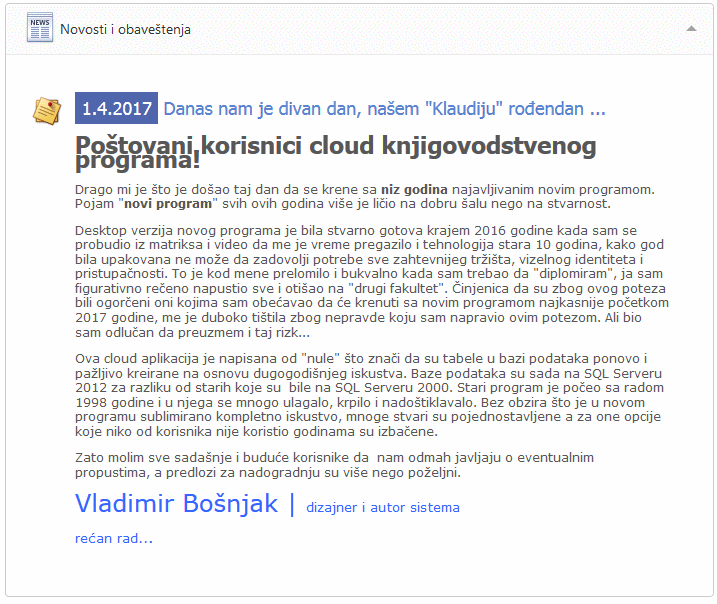Open the Vladimir Bošnjak author link
This screenshot has width=717, height=604.
pyautogui.click(x=176, y=504)
